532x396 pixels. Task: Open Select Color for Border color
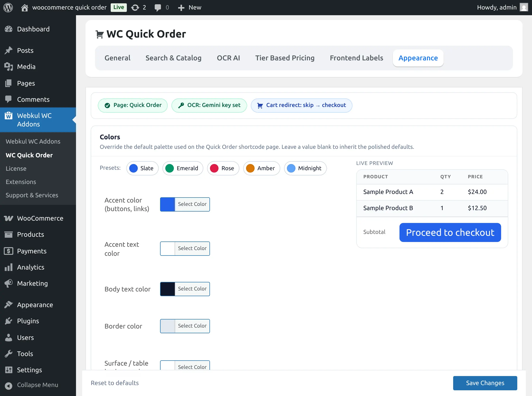pyautogui.click(x=192, y=326)
